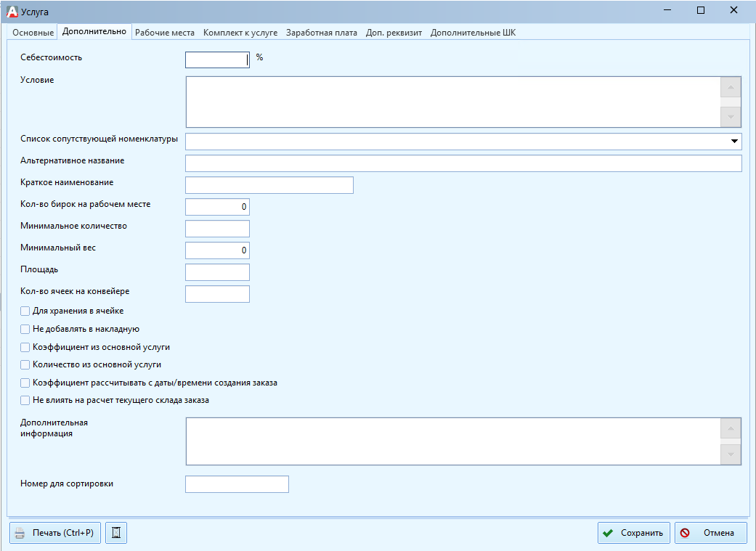Click scroll-down arrow of Дополнительная информация area
756x551 pixels.
tap(731, 454)
